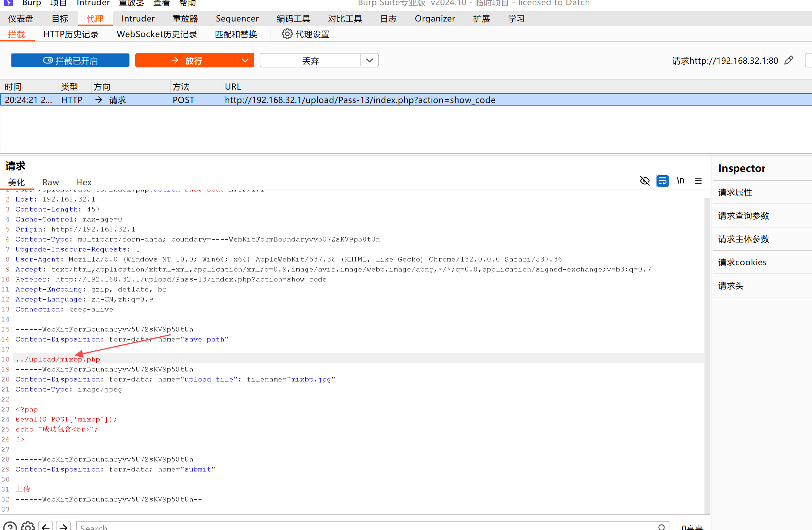The image size is (812, 530).
Task: Click the proxy settings gear icon
Action: [287, 34]
